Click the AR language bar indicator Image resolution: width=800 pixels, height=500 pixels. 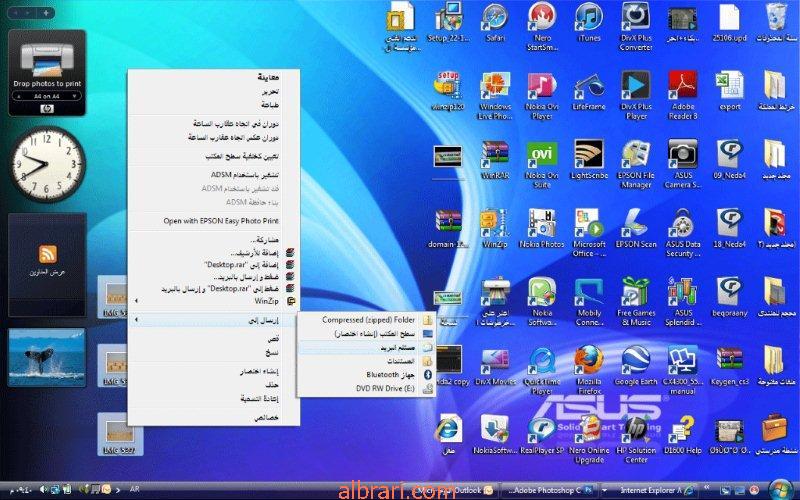coord(134,489)
